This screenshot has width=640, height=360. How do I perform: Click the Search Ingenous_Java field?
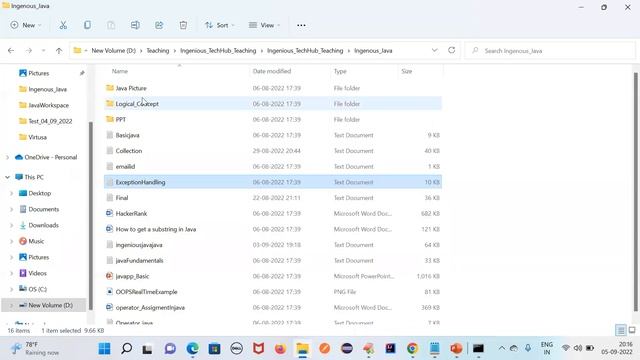coord(550,51)
